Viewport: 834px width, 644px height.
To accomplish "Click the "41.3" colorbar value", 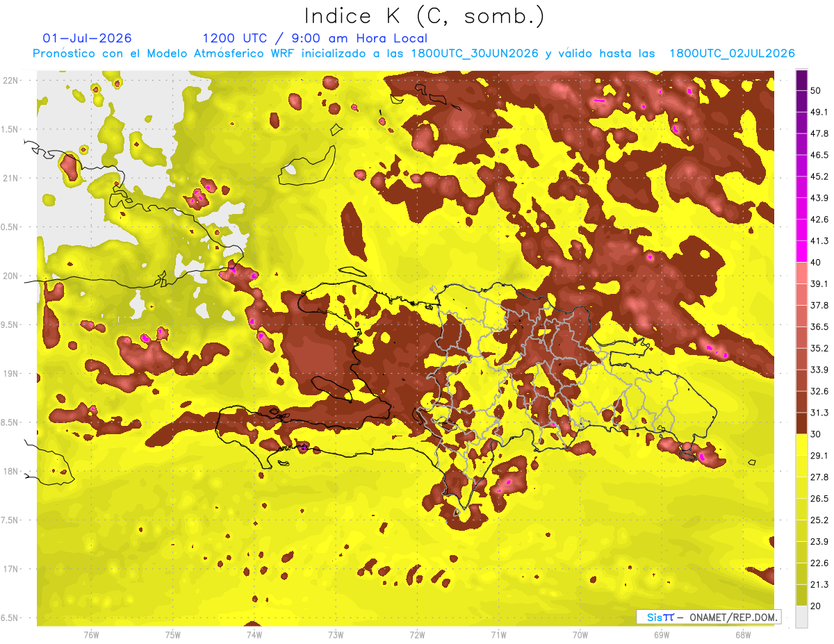I will (x=819, y=241).
